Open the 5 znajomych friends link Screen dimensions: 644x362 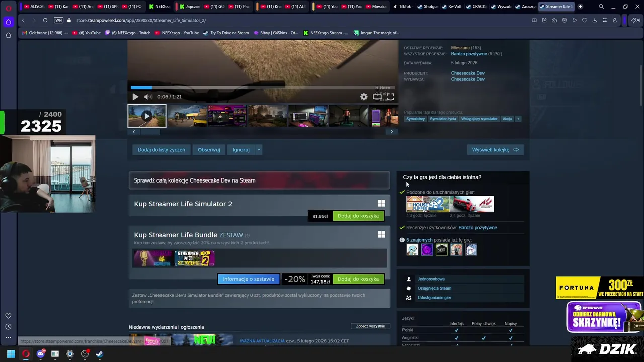pyautogui.click(x=419, y=240)
